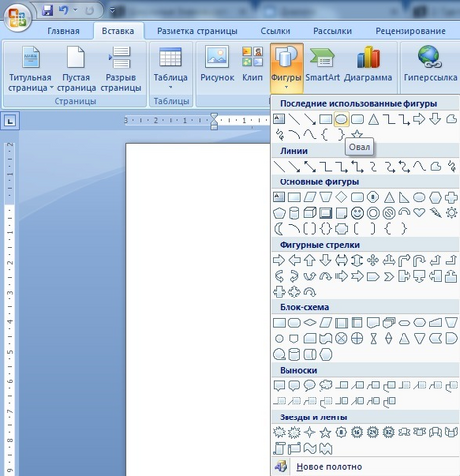The image size is (460, 476).
Task: Pick the U-turn arrow shape
Action: [x=420, y=261]
